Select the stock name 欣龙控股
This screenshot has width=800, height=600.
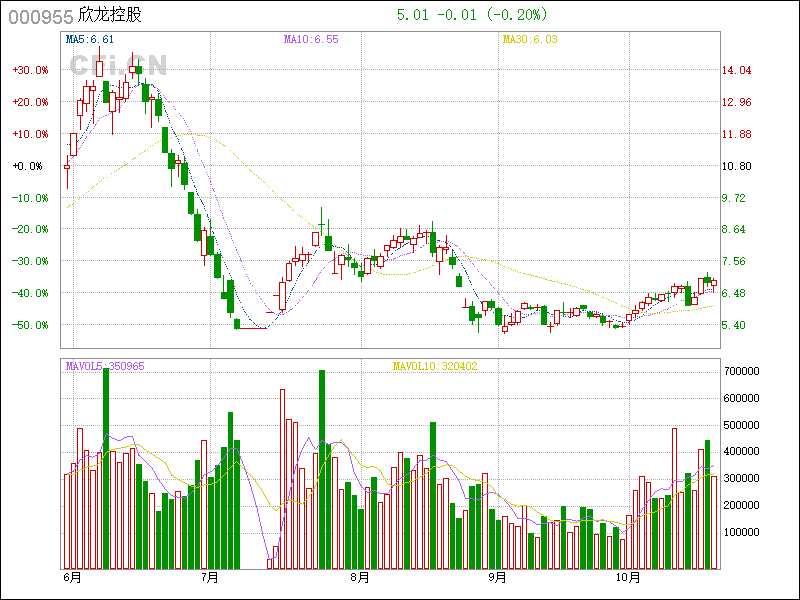[110, 16]
